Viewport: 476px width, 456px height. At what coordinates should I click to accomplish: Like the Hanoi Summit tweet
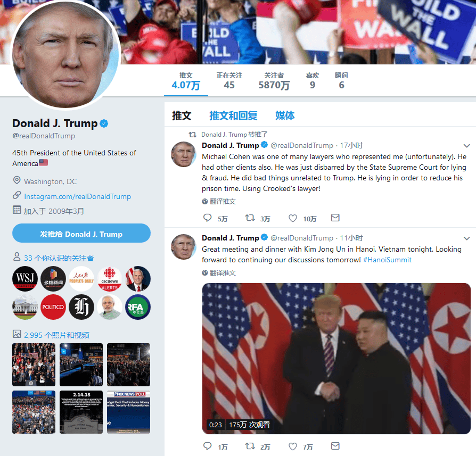tap(293, 446)
